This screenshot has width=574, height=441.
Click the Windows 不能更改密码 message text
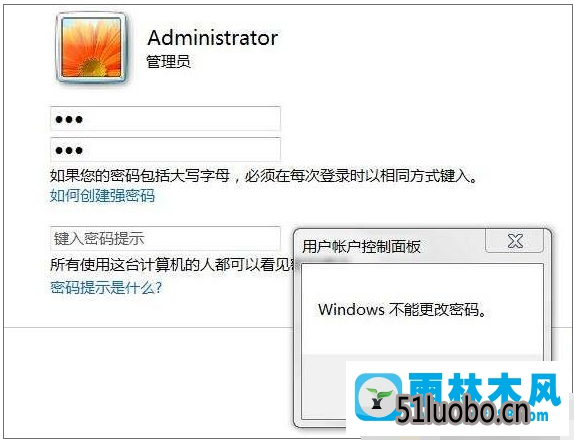point(402,310)
